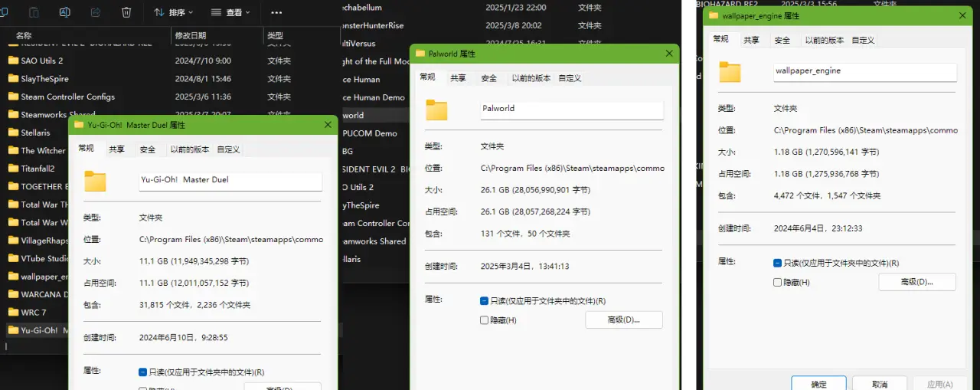Switch to 共享 tab in Palworld properties
The width and height of the screenshot is (980, 390).
(x=458, y=78)
